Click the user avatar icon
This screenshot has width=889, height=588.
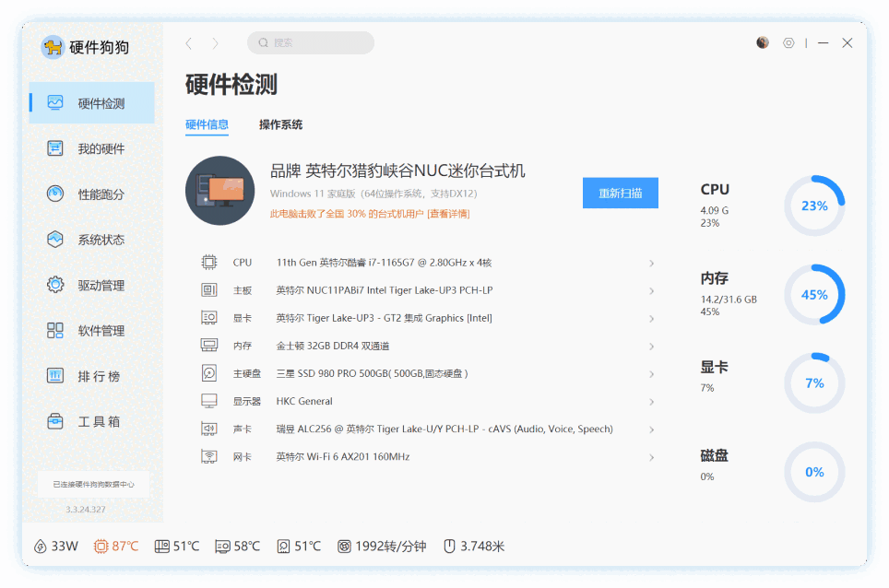click(x=763, y=42)
